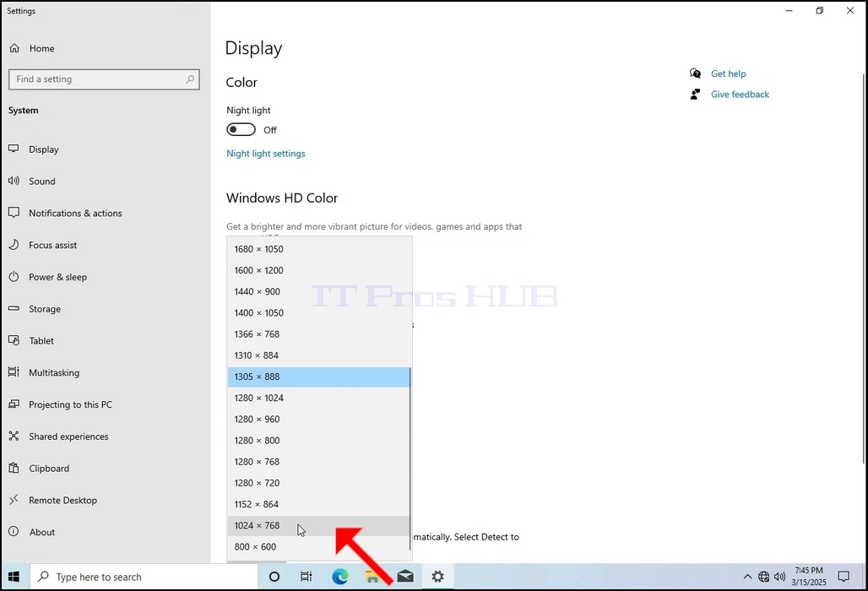The height and width of the screenshot is (591, 868).
Task: Click the About info icon
Action: click(14, 532)
